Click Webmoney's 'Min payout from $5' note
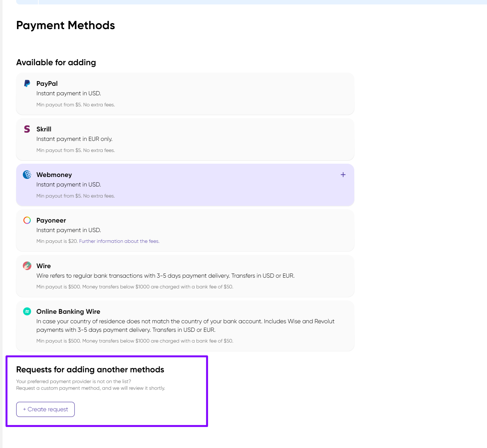 (75, 196)
